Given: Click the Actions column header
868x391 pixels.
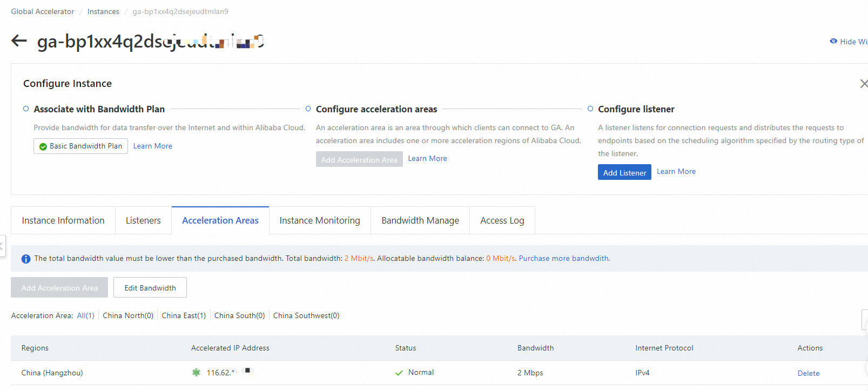Looking at the screenshot, I should click(x=810, y=348).
